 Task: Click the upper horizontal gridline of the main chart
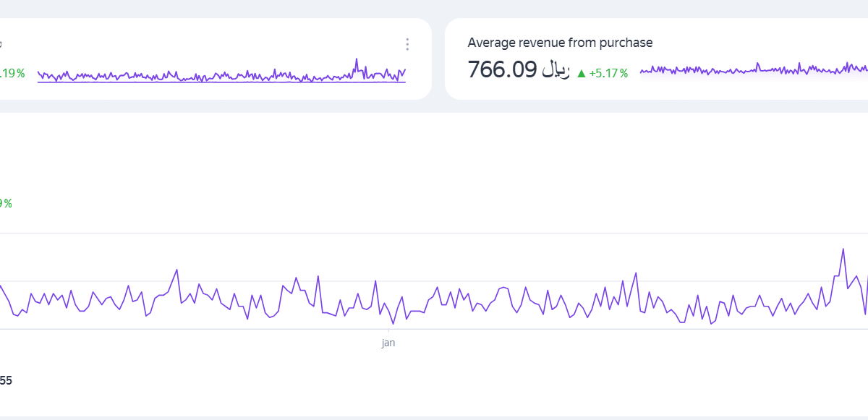tap(434, 233)
